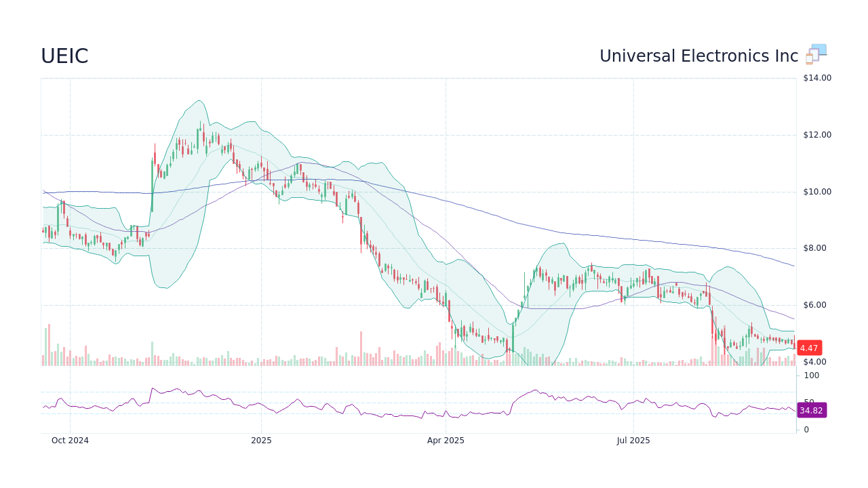Click the Jul 2025 date axis label
Screen dimensions: 868x488
(633, 441)
